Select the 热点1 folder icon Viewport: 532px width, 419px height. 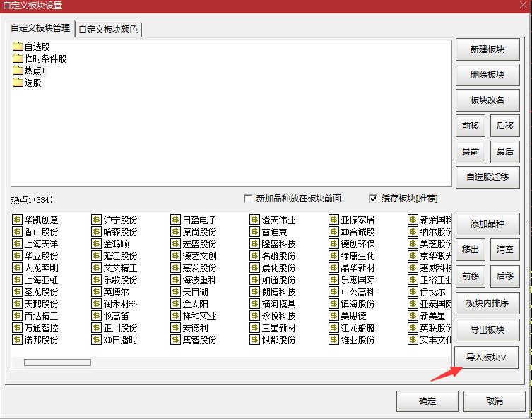point(18,70)
